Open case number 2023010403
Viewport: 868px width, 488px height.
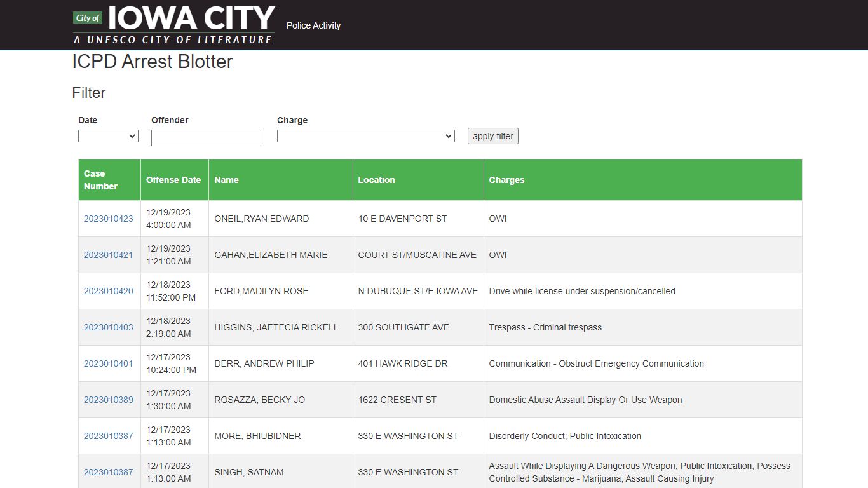109,327
